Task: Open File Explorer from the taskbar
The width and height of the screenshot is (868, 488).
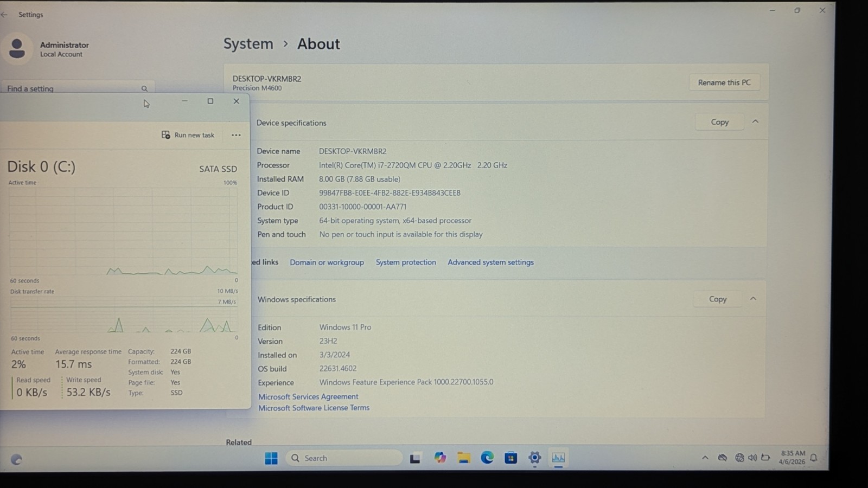Action: point(463,458)
